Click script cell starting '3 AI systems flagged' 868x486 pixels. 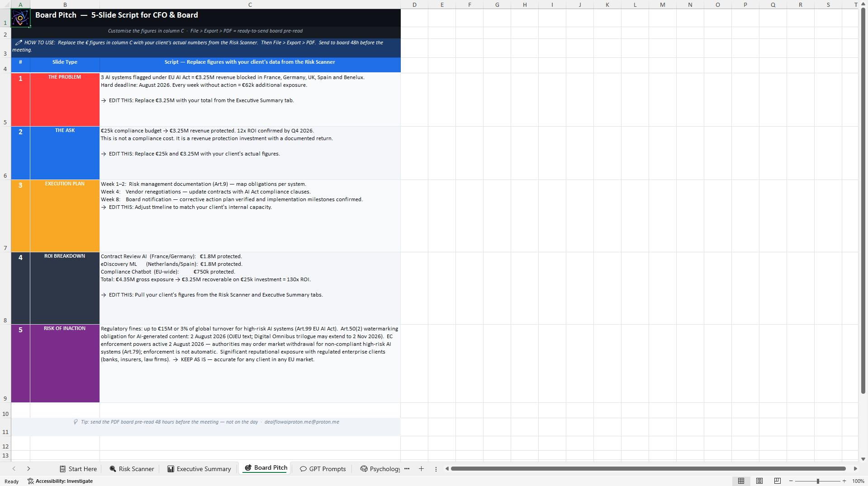pyautogui.click(x=250, y=99)
